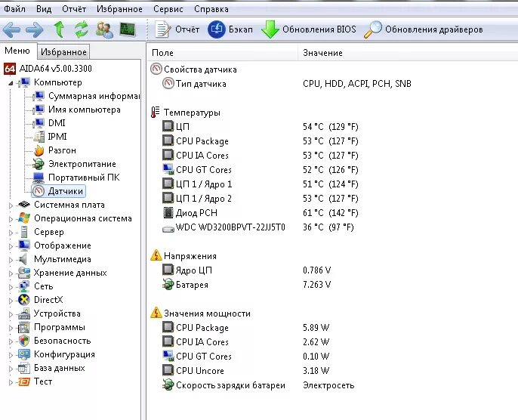Click the Бэкап toolbar button
This screenshot has height=420, width=518.
tap(230, 29)
